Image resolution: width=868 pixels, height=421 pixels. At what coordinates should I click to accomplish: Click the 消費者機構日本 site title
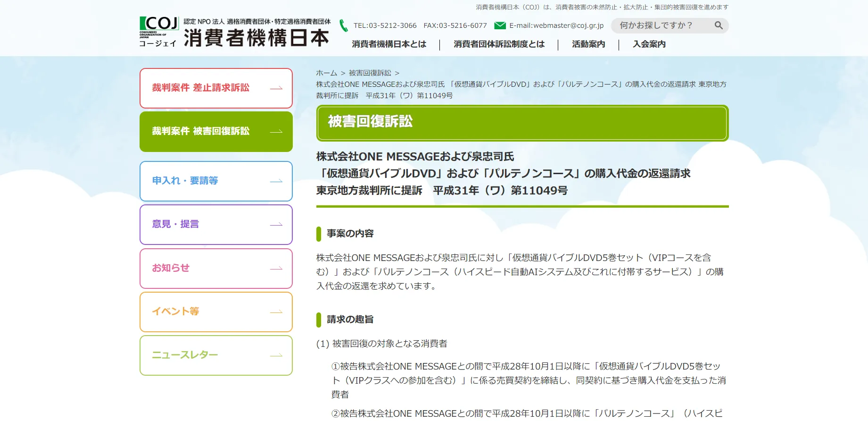(x=256, y=38)
